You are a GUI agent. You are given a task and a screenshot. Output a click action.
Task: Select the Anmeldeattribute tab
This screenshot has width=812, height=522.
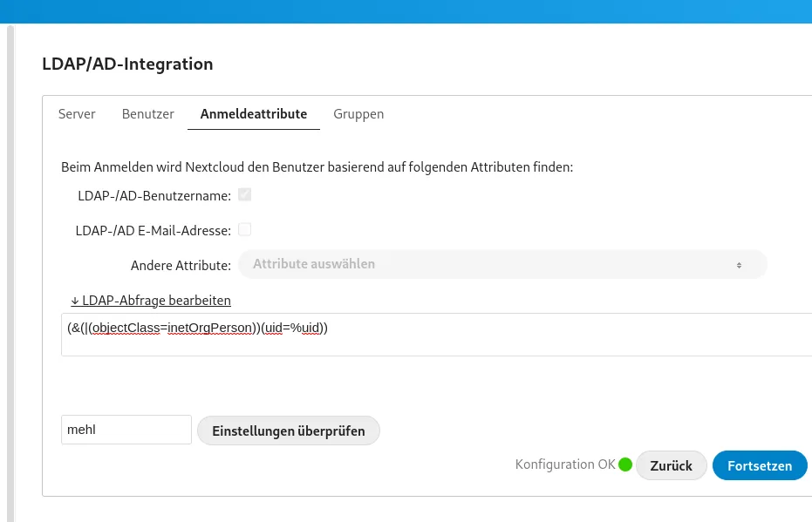[253, 113]
